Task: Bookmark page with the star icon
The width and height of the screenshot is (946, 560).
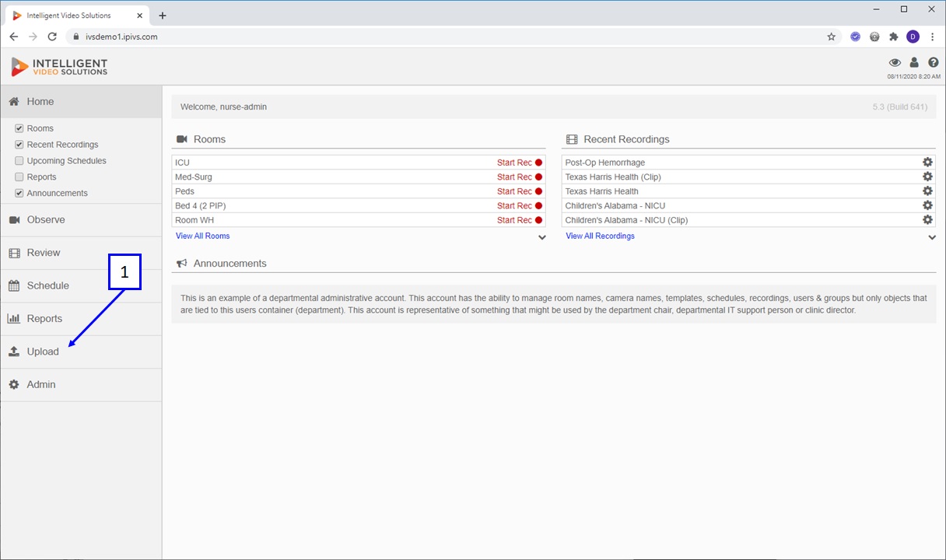Action: point(831,37)
